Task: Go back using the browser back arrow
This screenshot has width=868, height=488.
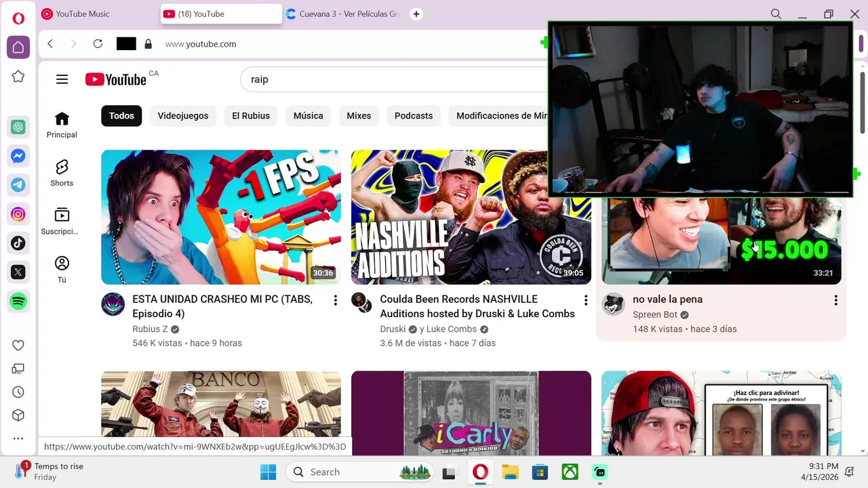Action: 50,44
